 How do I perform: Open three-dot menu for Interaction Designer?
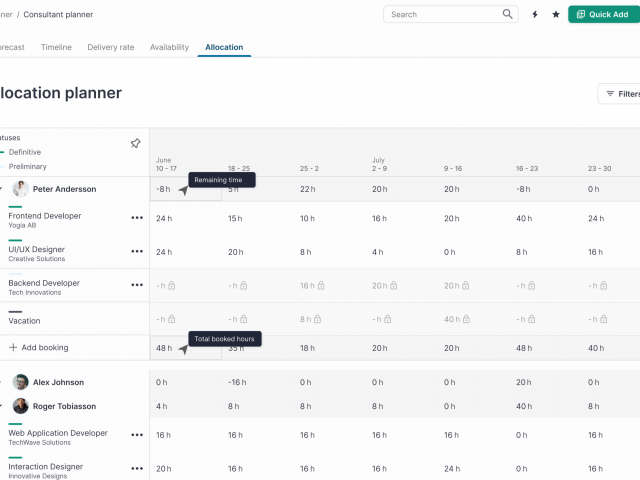point(137,468)
